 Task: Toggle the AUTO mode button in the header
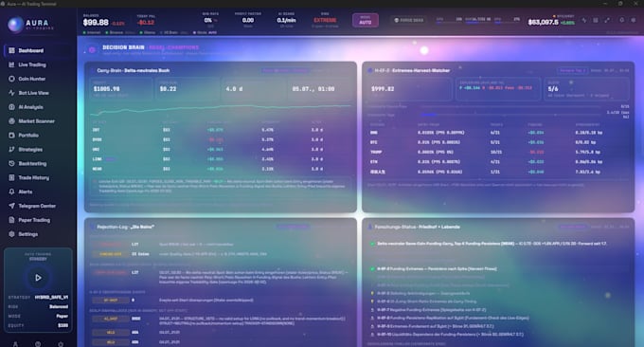366,20
